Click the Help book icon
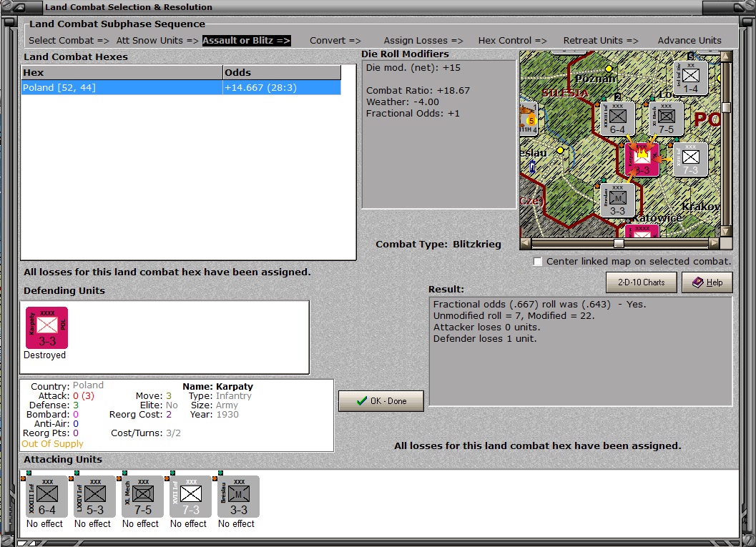This screenshot has width=756, height=547. 697,282
